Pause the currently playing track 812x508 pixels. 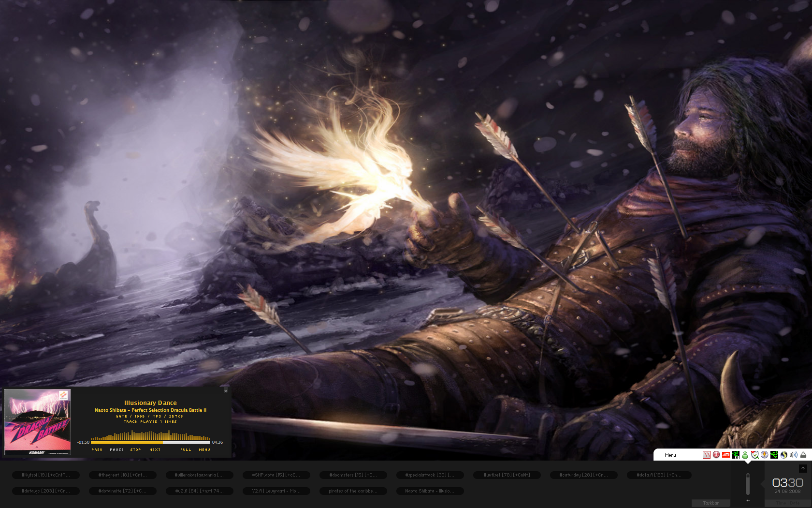(116, 450)
